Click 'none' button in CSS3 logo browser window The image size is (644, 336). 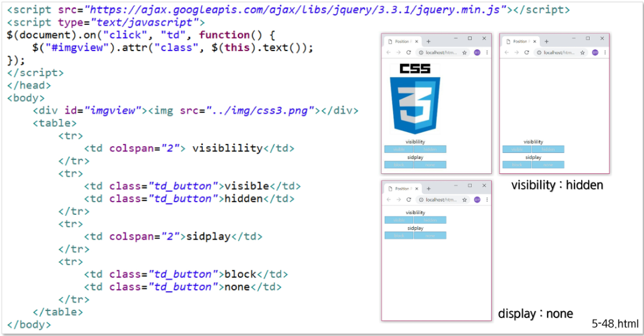[x=430, y=165]
